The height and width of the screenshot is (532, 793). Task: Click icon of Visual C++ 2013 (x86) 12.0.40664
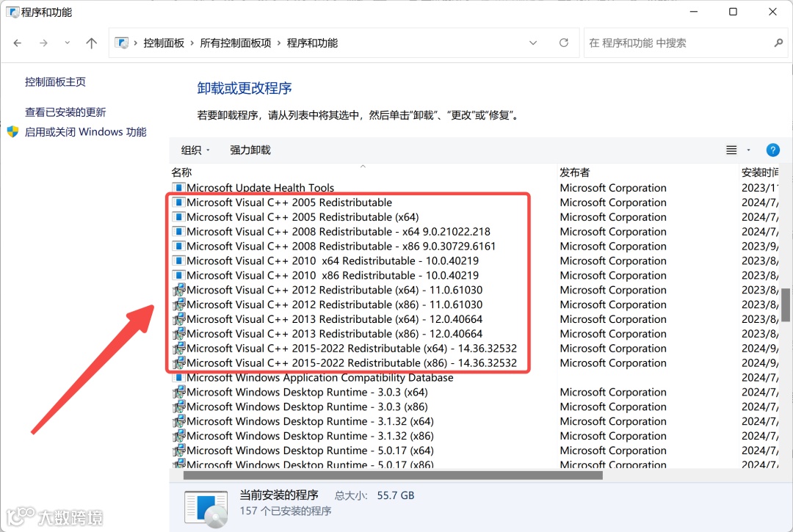click(x=178, y=334)
